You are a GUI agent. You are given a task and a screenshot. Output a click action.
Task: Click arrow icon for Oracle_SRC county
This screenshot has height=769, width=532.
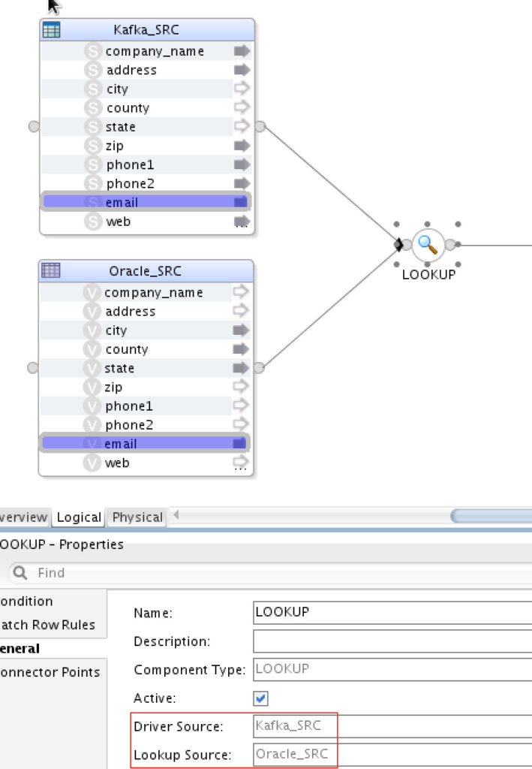[241, 348]
